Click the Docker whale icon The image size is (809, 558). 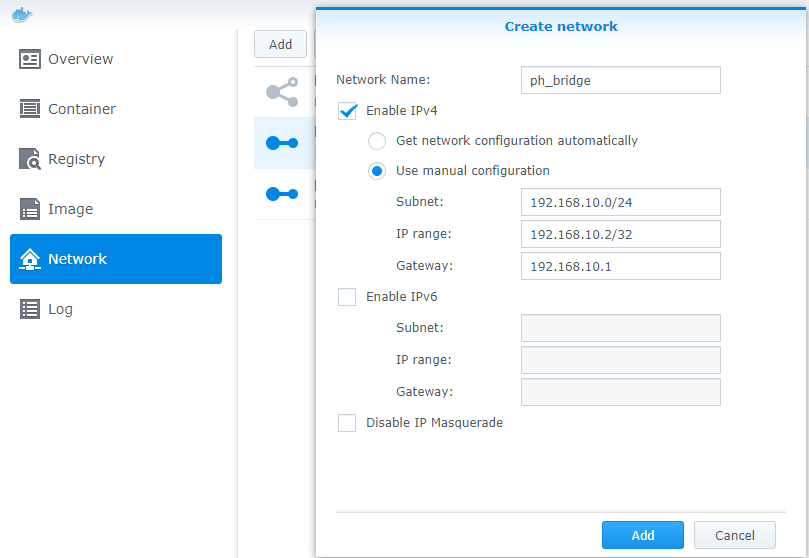coord(22,15)
